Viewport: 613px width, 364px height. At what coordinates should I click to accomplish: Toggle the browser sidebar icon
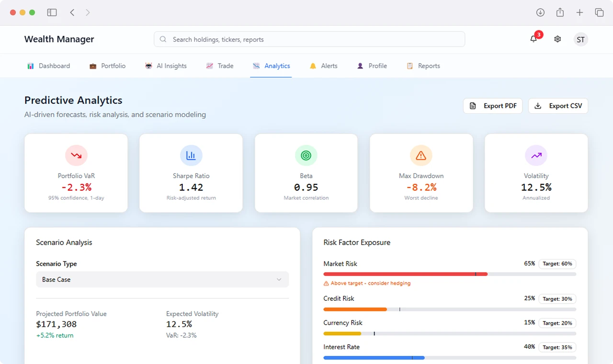pyautogui.click(x=52, y=12)
